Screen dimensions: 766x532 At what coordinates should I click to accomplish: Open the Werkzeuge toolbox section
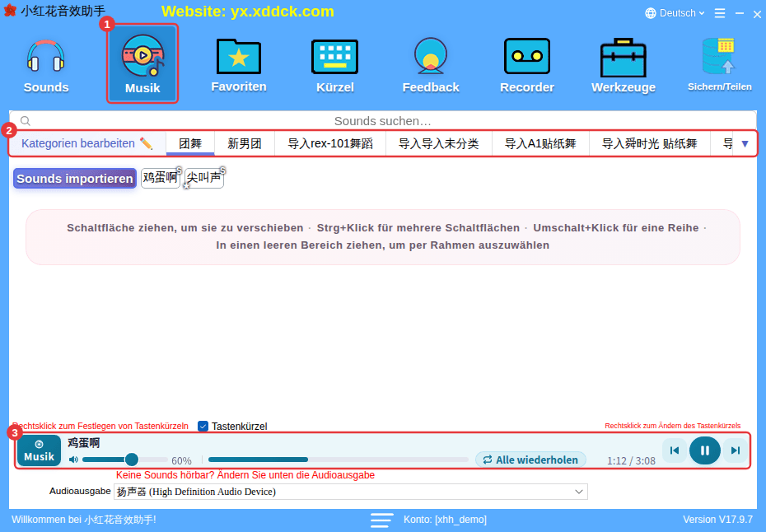pyautogui.click(x=623, y=66)
